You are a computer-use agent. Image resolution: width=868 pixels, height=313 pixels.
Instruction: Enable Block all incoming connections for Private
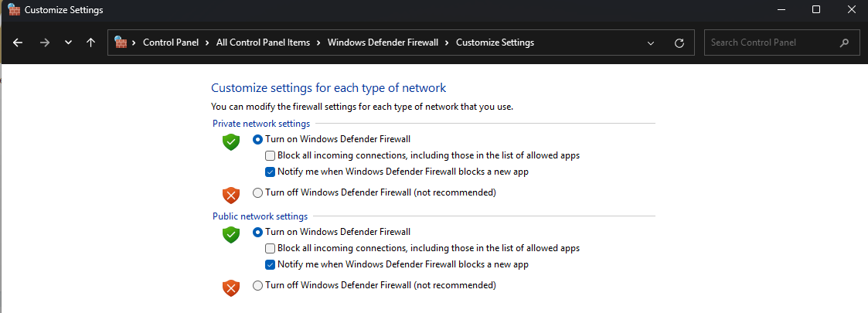point(270,155)
